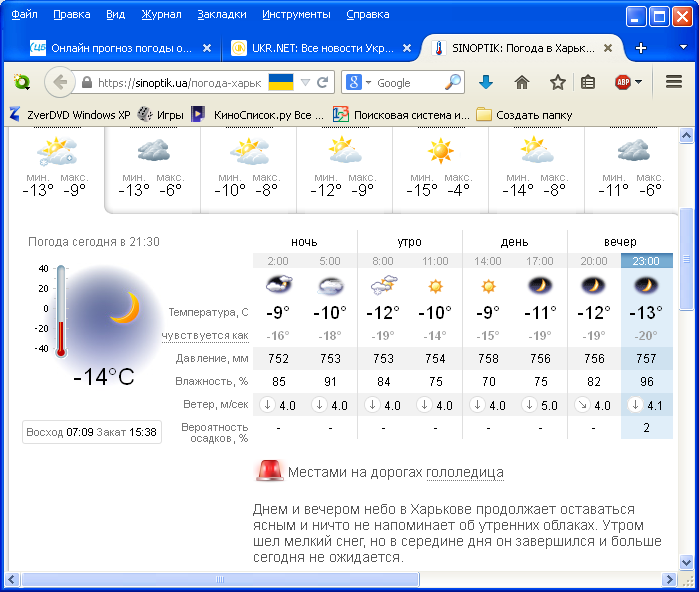Click the back navigation arrow
The width and height of the screenshot is (699, 592).
coord(59,82)
